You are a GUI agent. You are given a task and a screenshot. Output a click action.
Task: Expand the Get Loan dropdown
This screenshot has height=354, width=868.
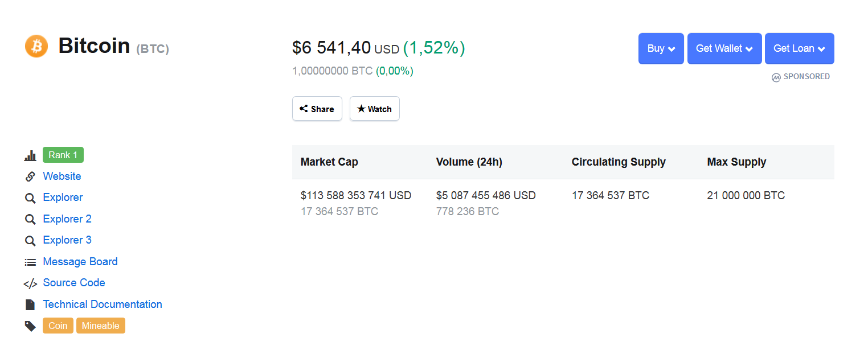[800, 48]
